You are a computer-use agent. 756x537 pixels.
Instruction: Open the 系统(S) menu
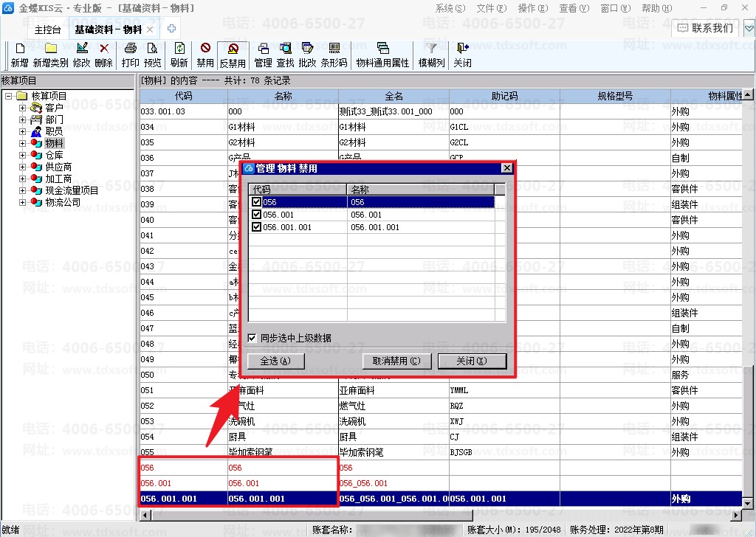point(450,8)
